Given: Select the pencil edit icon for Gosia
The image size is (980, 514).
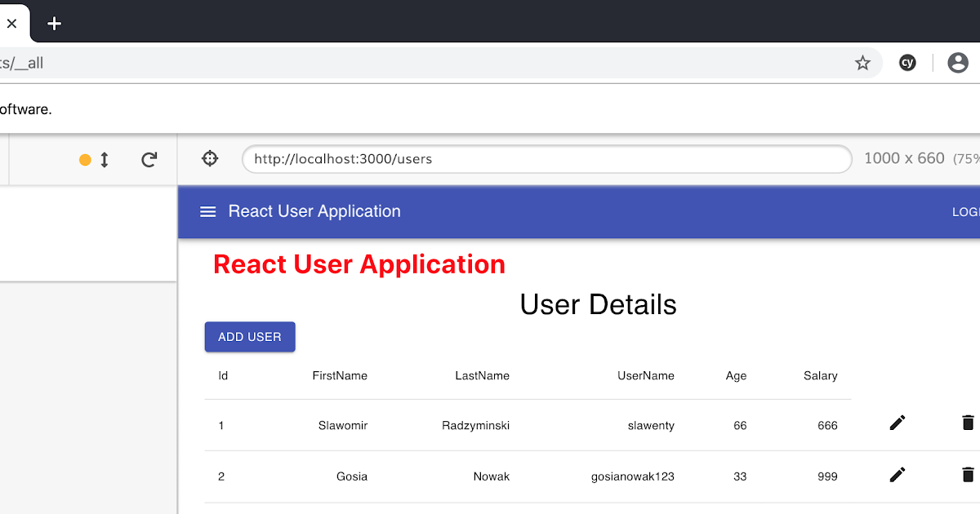Looking at the screenshot, I should coord(897,474).
